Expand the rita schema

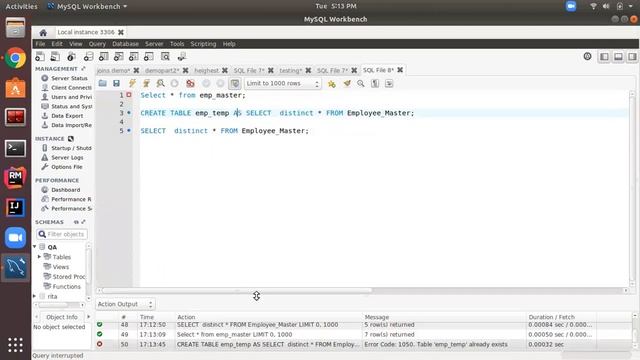pos(35,296)
